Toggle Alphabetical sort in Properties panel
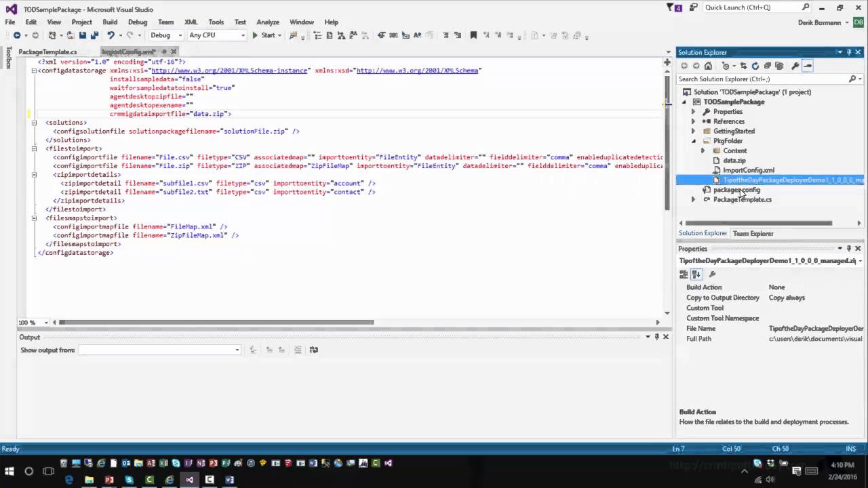 coord(696,274)
